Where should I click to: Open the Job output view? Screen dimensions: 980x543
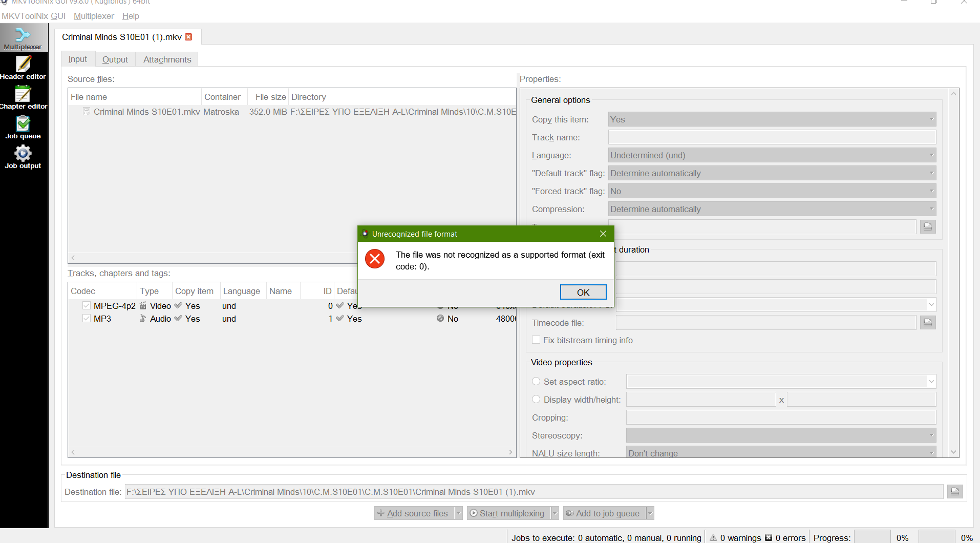(23, 157)
